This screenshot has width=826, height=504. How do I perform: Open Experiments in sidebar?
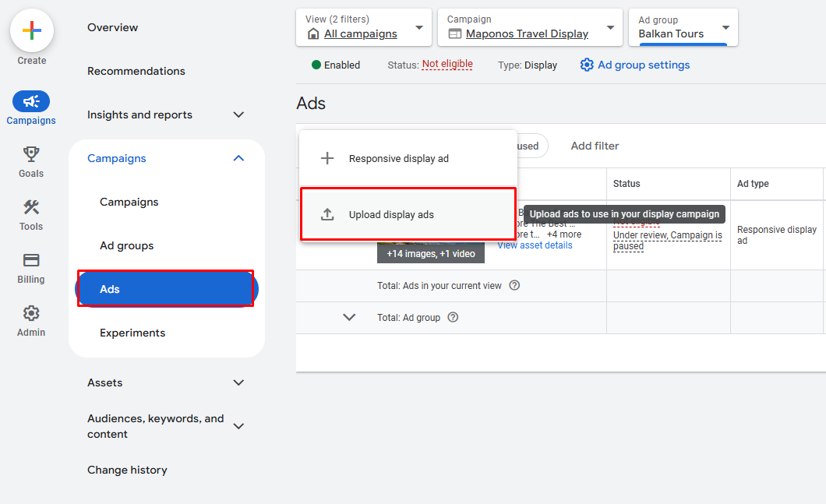[x=132, y=333]
